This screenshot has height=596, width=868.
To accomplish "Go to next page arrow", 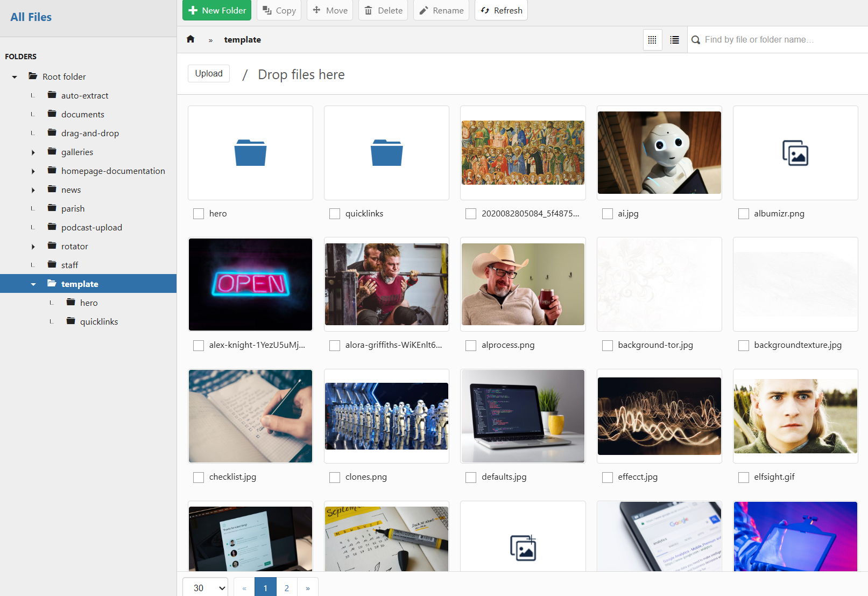I will pos(308,588).
